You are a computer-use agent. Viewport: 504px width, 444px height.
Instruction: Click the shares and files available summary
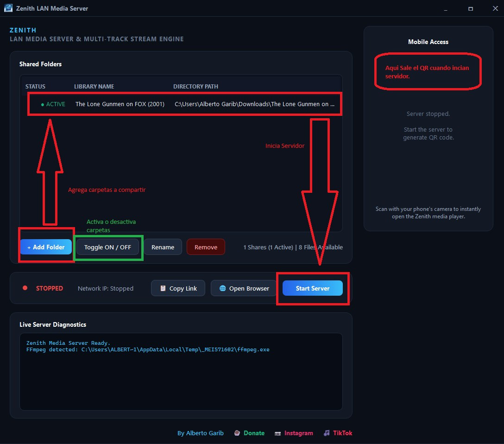293,247
